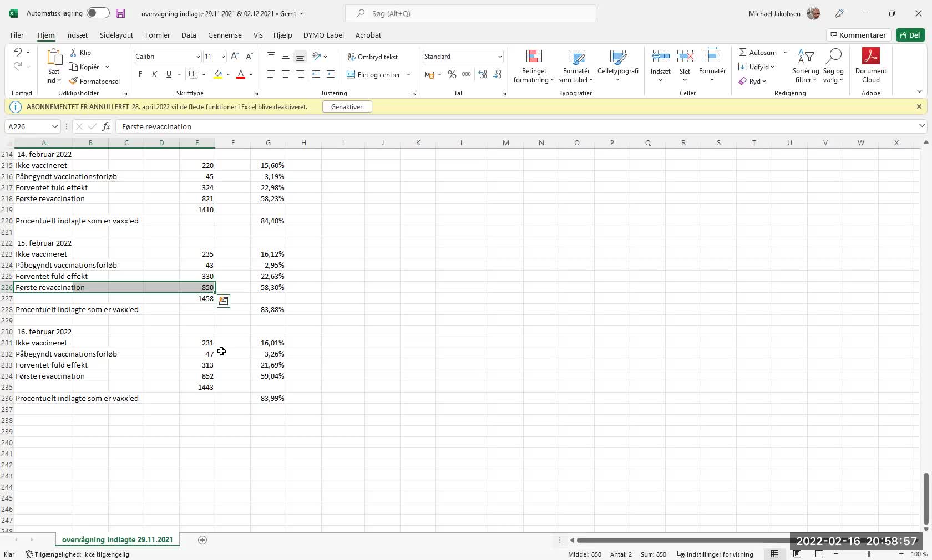Image resolution: width=932 pixels, height=560 pixels.
Task: Expand the Autosum dropdown arrow
Action: click(785, 53)
